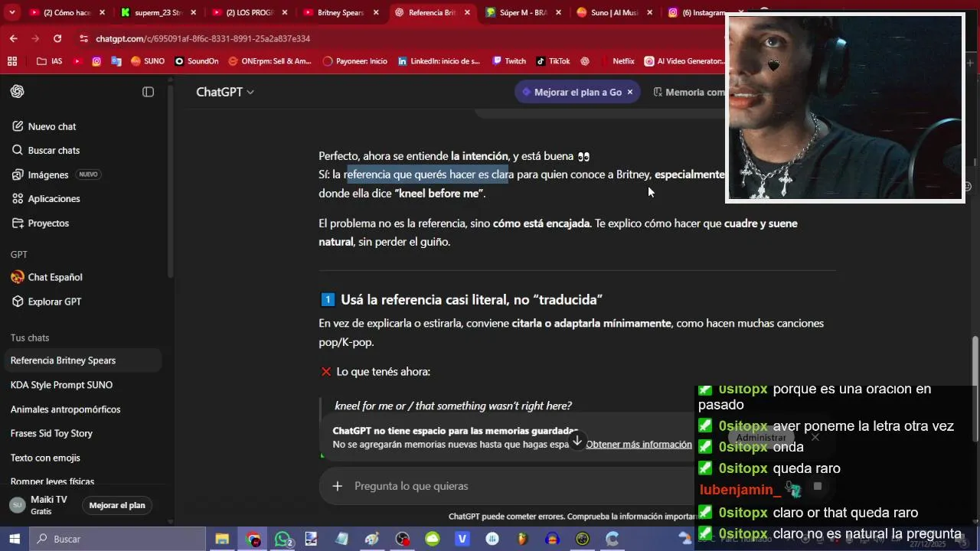
Task: Open the apps grid in bookmarks bar
Action: click(12, 61)
